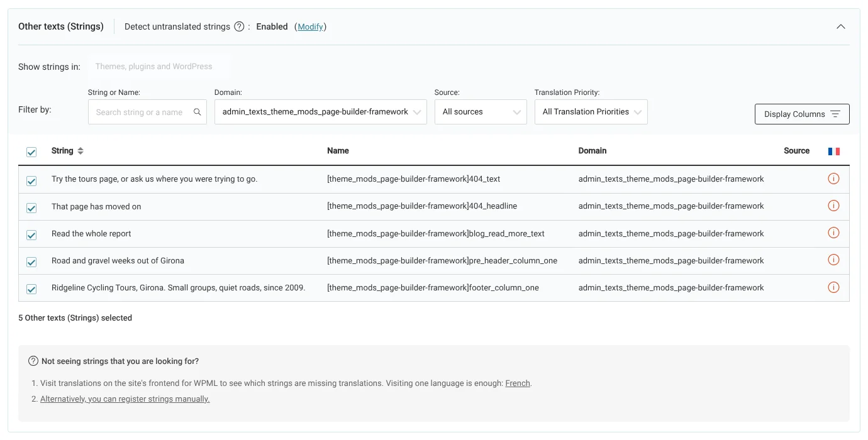Click the register strings manually link
The height and width of the screenshot is (440, 868).
[x=125, y=399]
